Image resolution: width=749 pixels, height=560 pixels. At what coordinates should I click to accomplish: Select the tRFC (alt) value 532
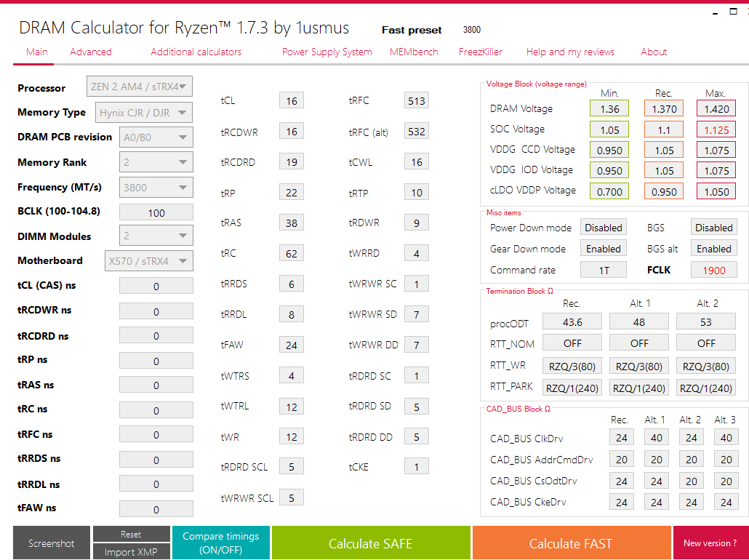tap(417, 132)
